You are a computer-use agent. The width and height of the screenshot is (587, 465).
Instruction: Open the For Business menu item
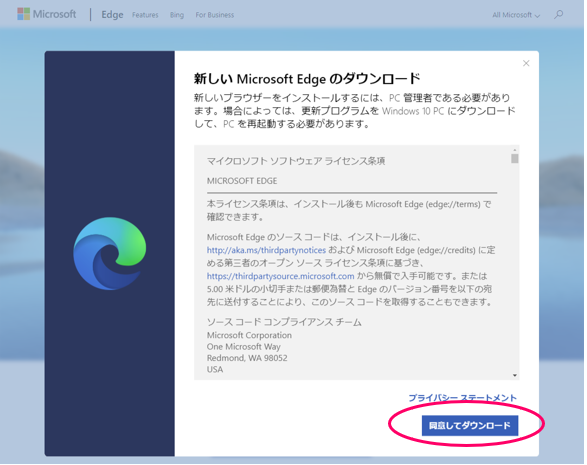(215, 15)
